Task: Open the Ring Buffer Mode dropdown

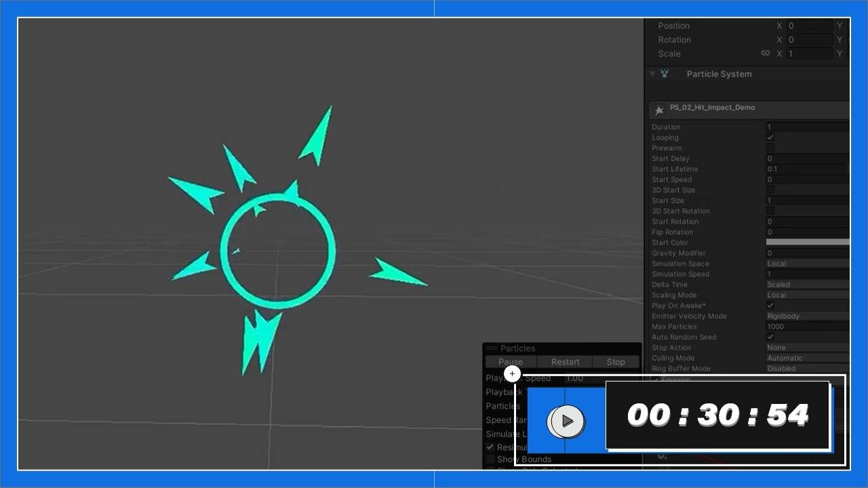Action: click(x=807, y=369)
